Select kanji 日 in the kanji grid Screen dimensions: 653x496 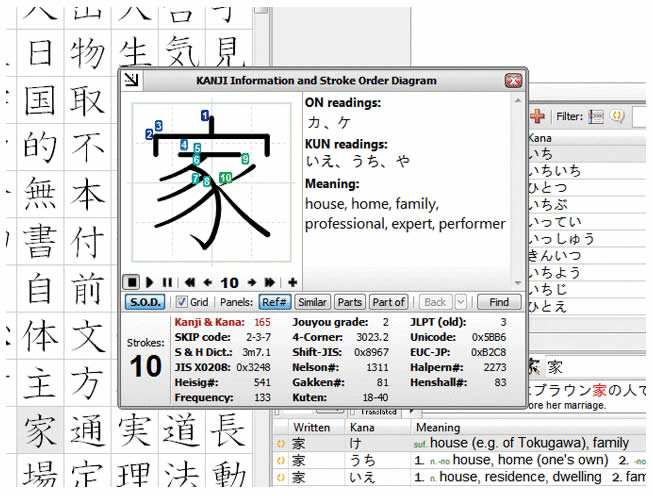pos(40,53)
